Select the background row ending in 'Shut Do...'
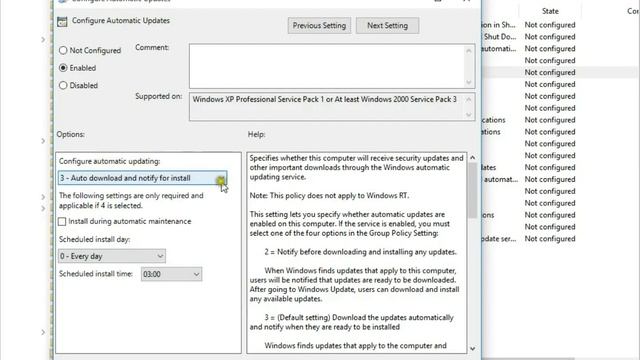 click(559, 37)
